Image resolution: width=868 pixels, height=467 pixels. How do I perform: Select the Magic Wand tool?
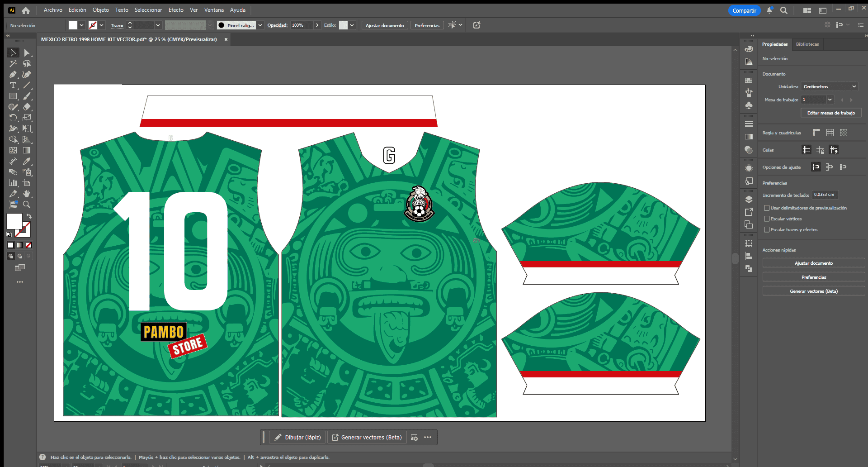pyautogui.click(x=13, y=64)
